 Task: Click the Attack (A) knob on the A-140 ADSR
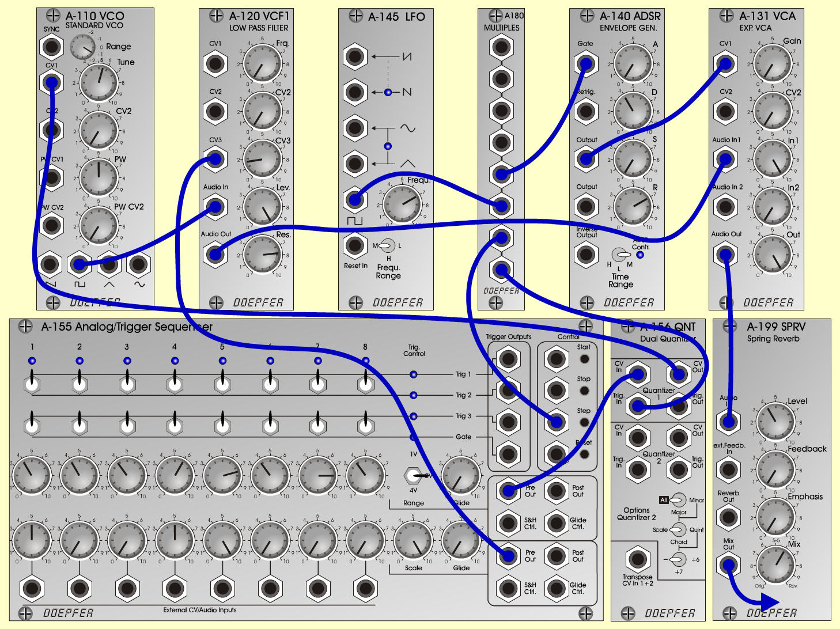(633, 64)
